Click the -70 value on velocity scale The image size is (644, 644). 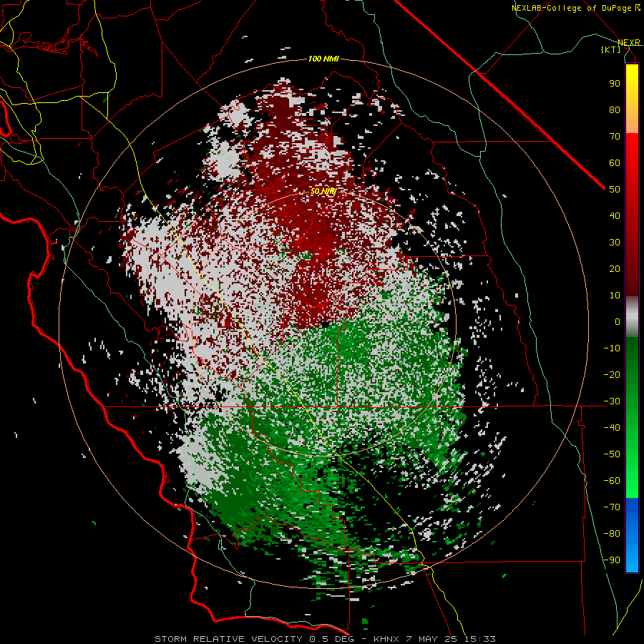tap(612, 507)
